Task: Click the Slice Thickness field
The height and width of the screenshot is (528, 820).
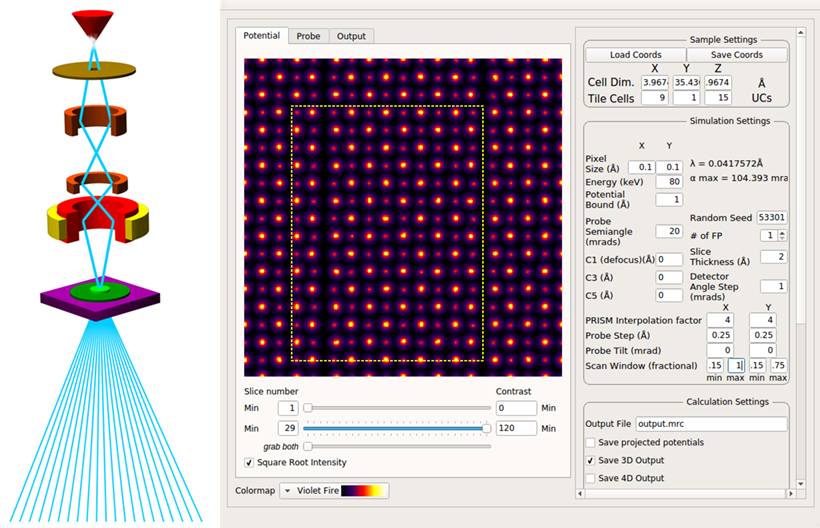Action: coord(773,257)
